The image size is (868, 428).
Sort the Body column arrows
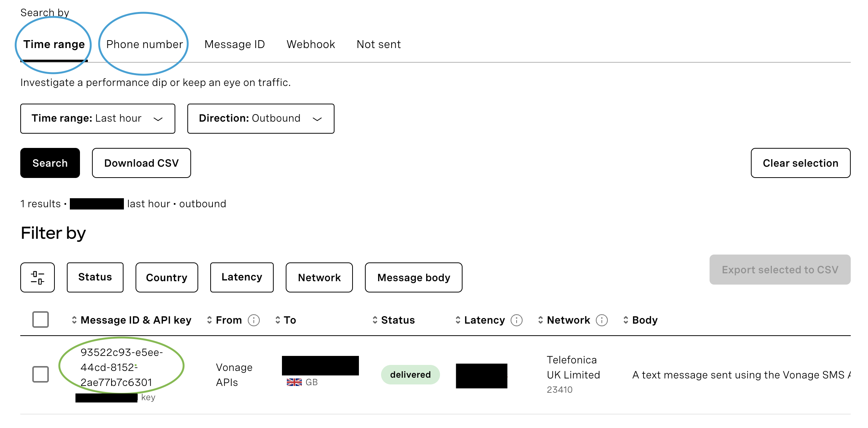pyautogui.click(x=625, y=320)
